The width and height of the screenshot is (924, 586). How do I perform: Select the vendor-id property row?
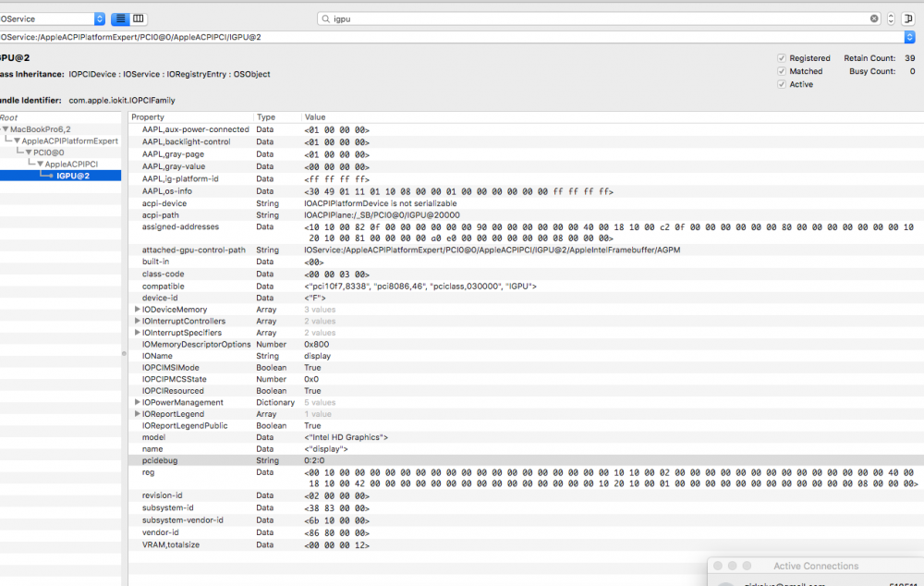tap(526, 532)
